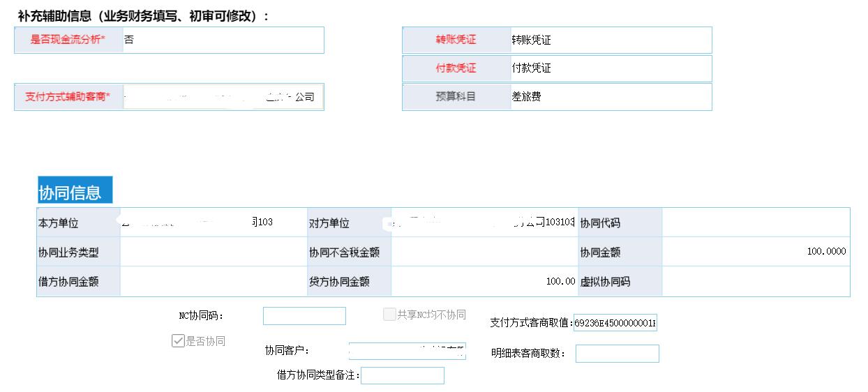Select the 借方协同类型备注 input field
Viewport: 868px width, 392px height.
(402, 375)
